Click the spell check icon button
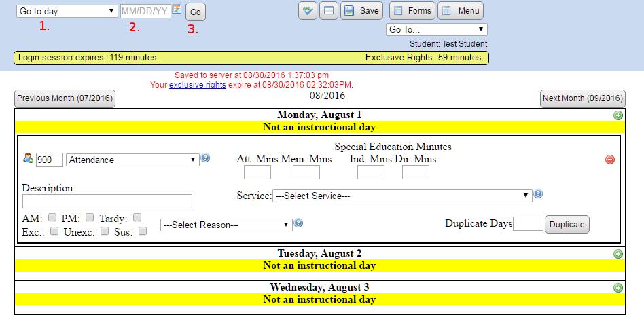Viewport: 644px width, 315px height. click(x=308, y=11)
